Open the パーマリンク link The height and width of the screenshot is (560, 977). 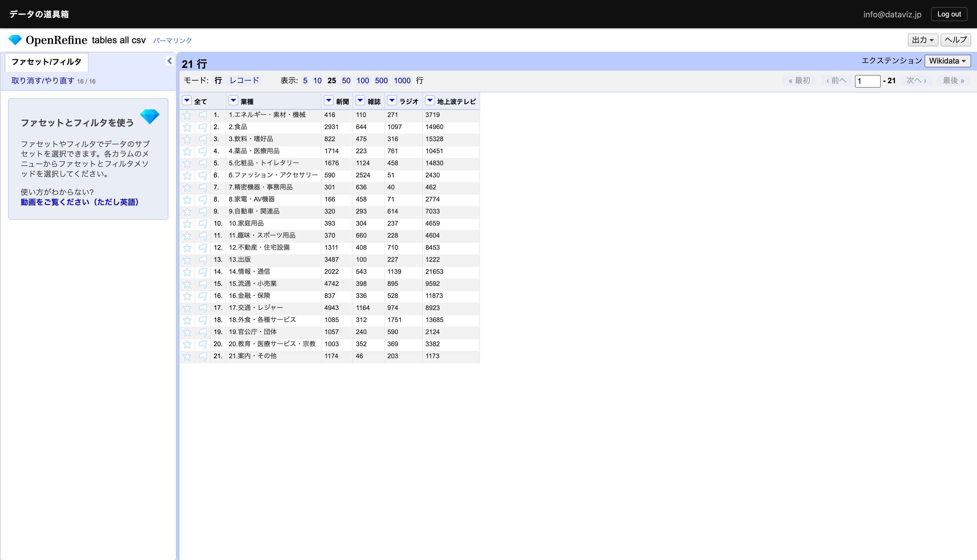[x=172, y=40]
